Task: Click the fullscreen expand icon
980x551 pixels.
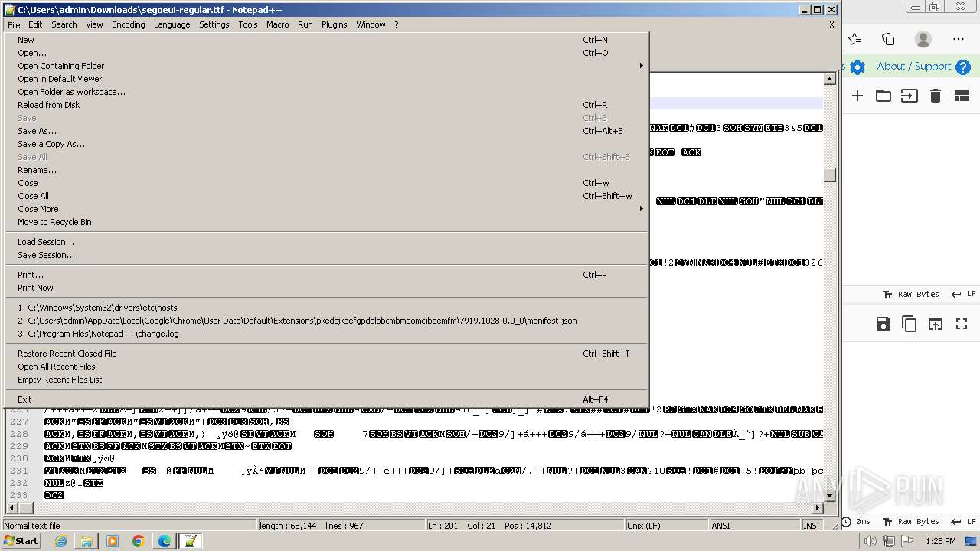Action: coord(962,324)
